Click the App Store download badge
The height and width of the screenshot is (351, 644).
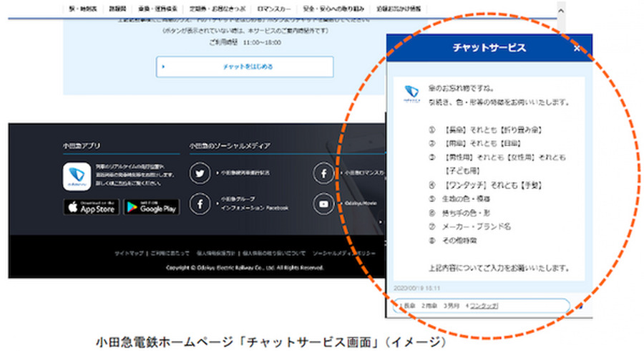coord(92,207)
